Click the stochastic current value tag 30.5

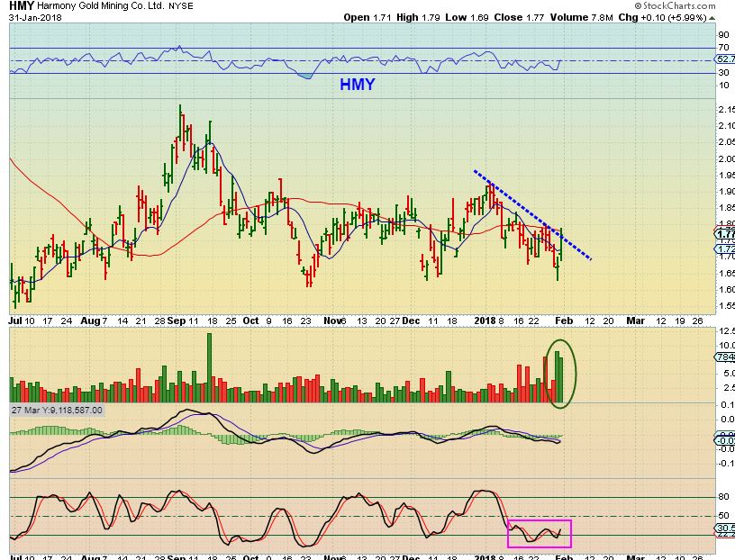[x=725, y=528]
